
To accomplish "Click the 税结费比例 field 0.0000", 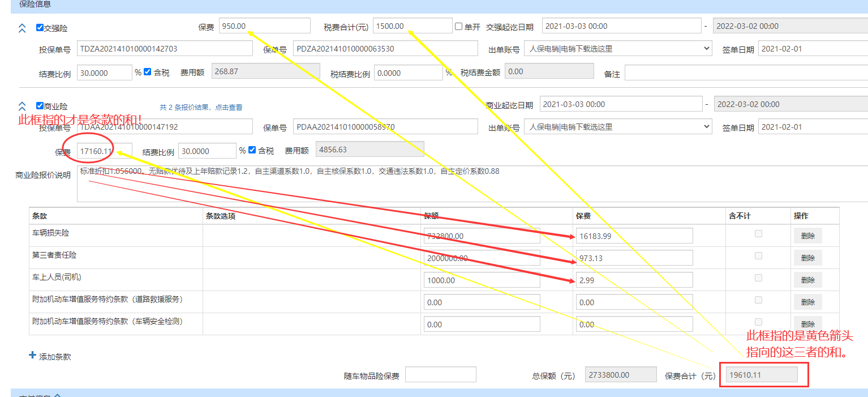I will 409,72.
